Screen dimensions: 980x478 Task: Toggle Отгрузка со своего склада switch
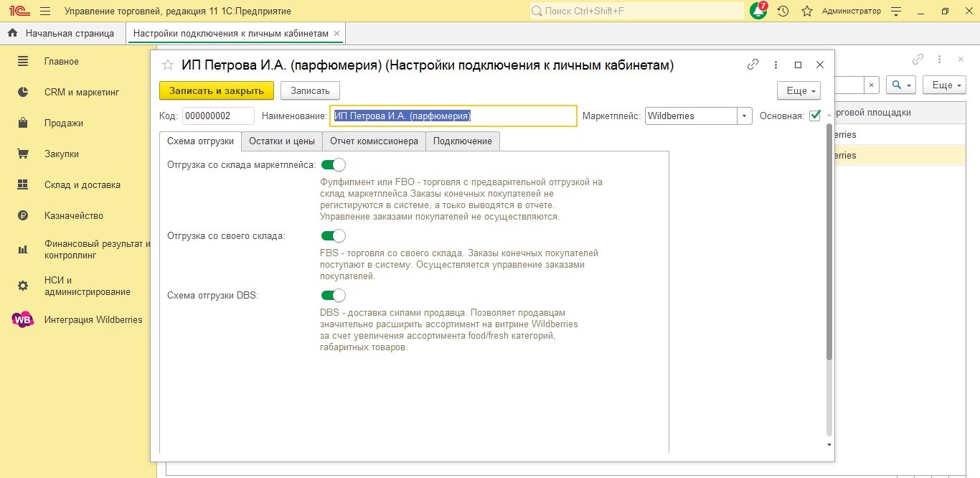(x=333, y=236)
